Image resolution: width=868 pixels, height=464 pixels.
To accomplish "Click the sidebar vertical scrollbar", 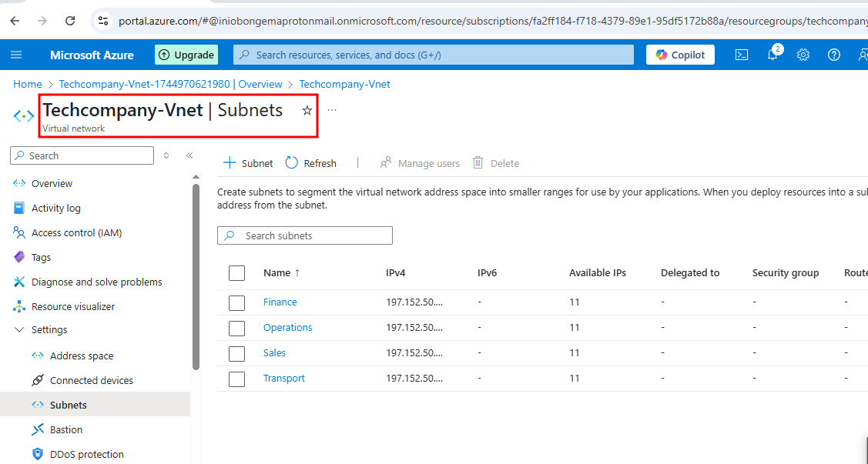I will click(x=196, y=276).
